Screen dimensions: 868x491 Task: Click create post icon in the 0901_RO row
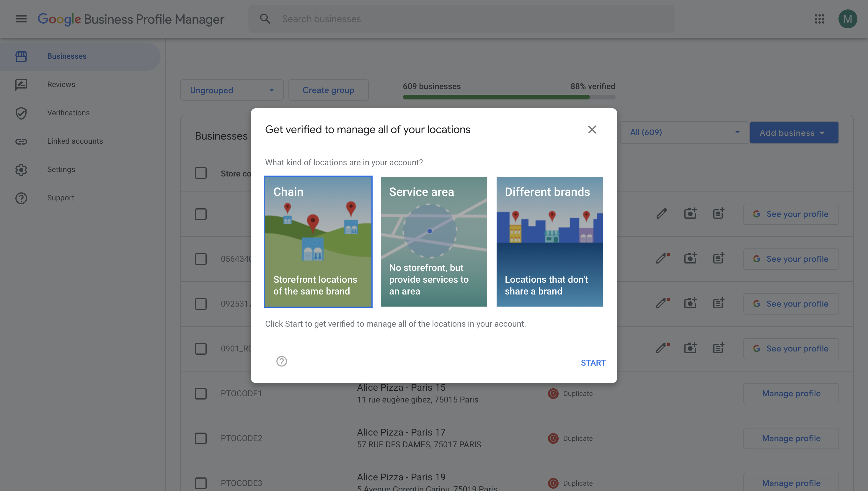coord(719,348)
